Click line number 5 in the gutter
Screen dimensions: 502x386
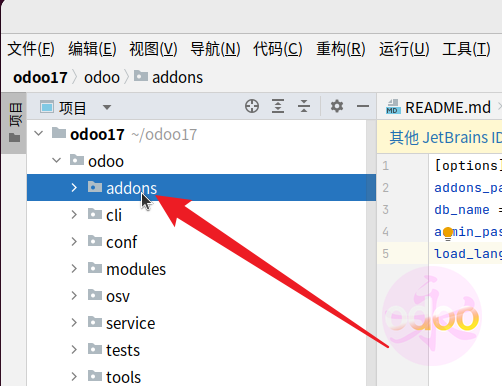pos(386,254)
